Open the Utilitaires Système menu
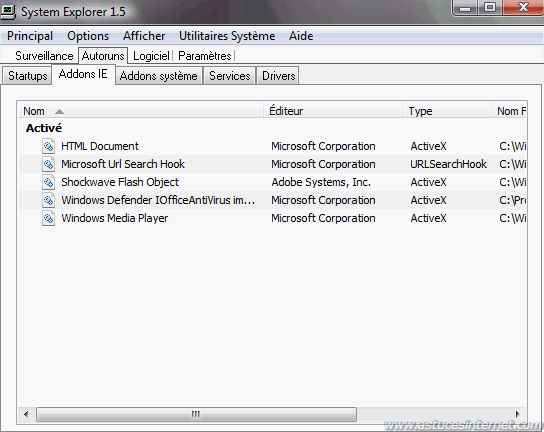The width and height of the screenshot is (544, 432). click(227, 36)
